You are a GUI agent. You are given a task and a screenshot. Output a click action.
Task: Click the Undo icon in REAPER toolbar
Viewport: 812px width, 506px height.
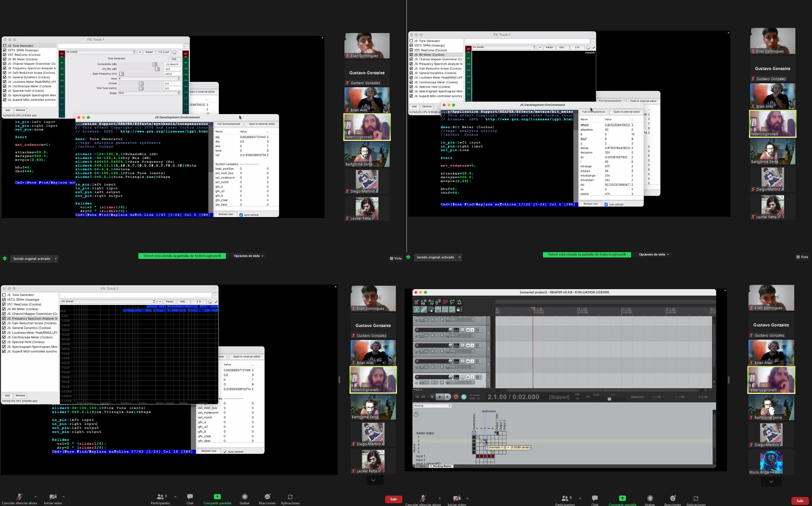pos(445,302)
